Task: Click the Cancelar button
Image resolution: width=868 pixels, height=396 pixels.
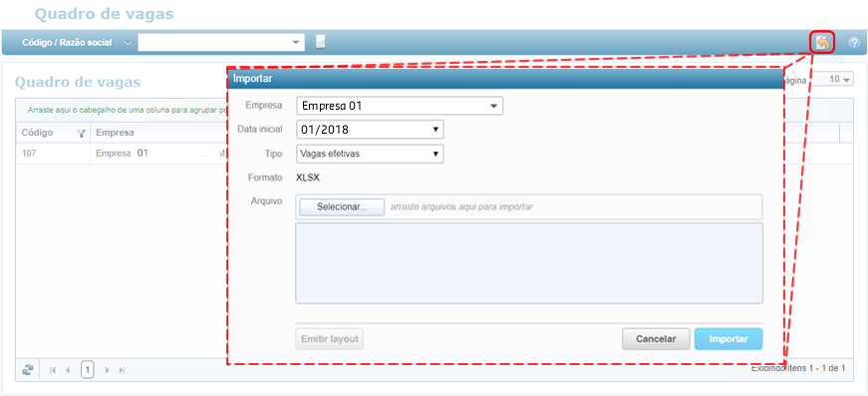Action: click(x=656, y=339)
